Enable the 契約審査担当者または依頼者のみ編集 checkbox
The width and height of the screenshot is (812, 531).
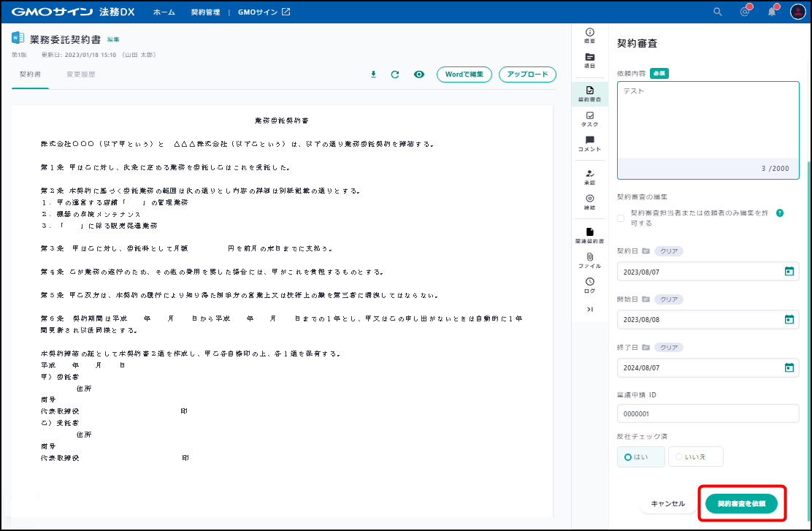621,218
